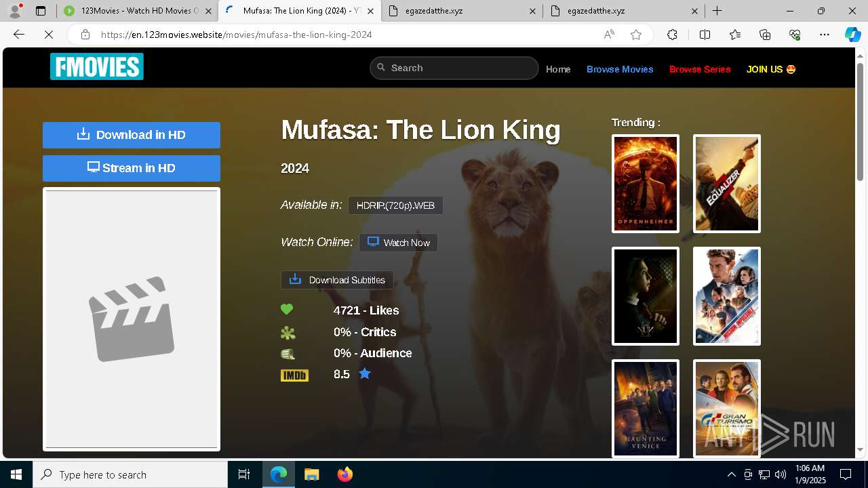Open The Equalizer trending poster

tap(727, 184)
